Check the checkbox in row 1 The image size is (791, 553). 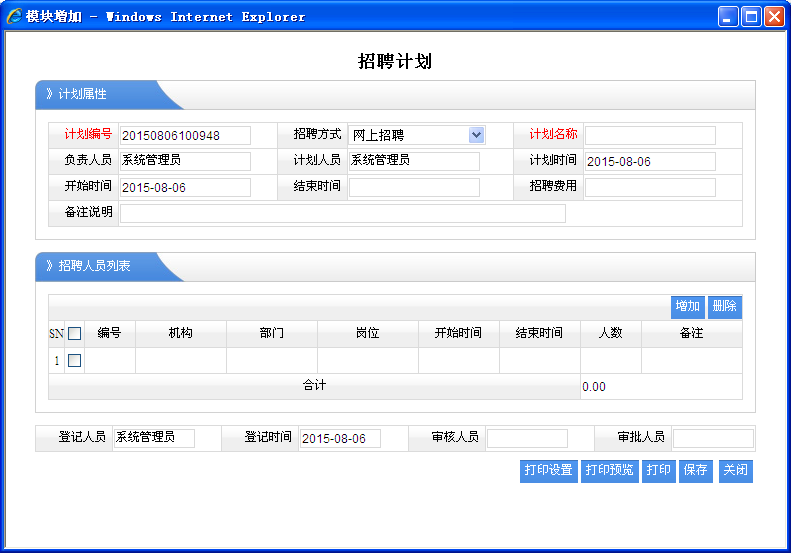click(x=74, y=360)
